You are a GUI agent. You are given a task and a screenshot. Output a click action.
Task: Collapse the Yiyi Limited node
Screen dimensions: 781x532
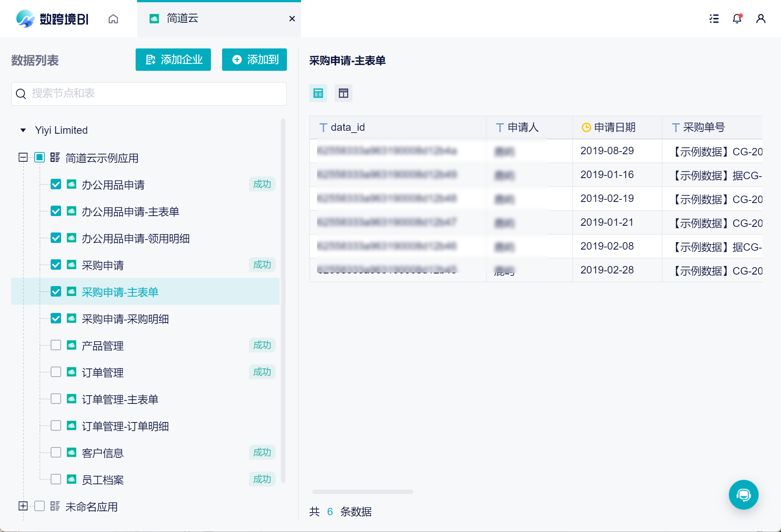click(23, 130)
